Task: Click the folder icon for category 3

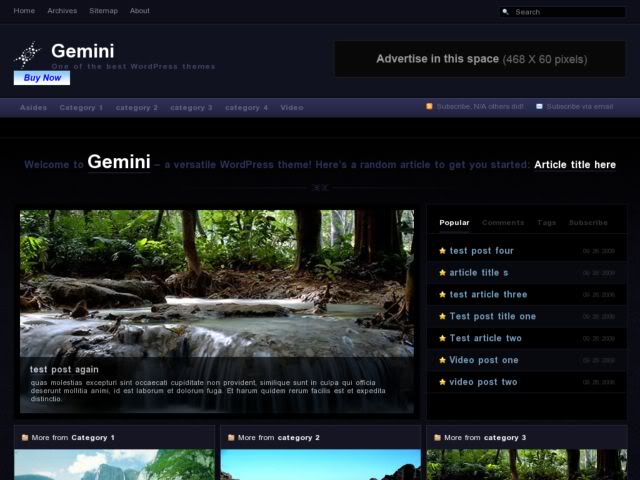Action: 436,437
